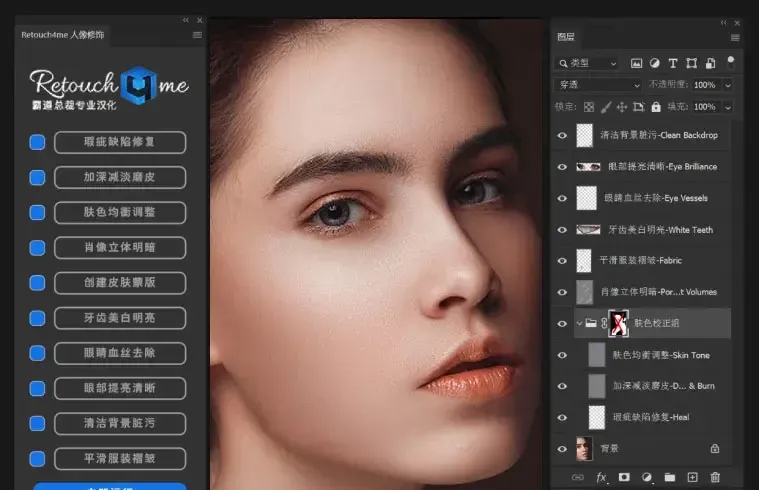The height and width of the screenshot is (490, 759).
Task: Toggle checkbox beside 肤色均衡调整
Action: 37,213
